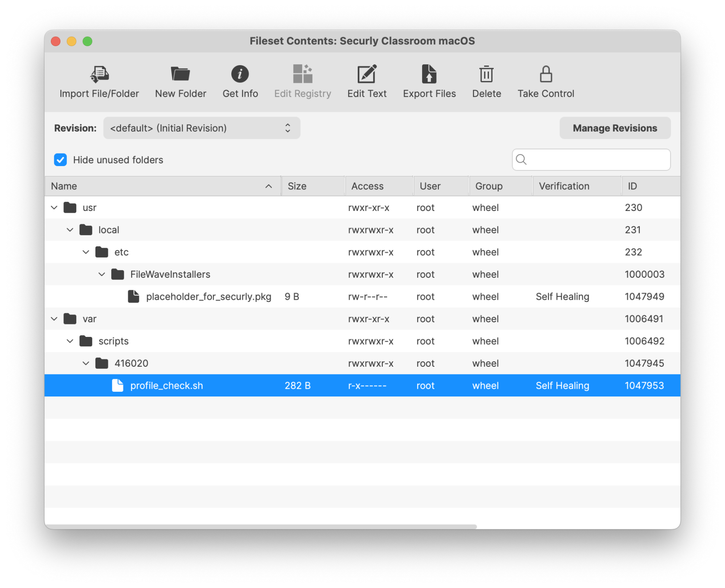Click the usr folder icon
Screen dimensions: 725x588
(x=70, y=208)
